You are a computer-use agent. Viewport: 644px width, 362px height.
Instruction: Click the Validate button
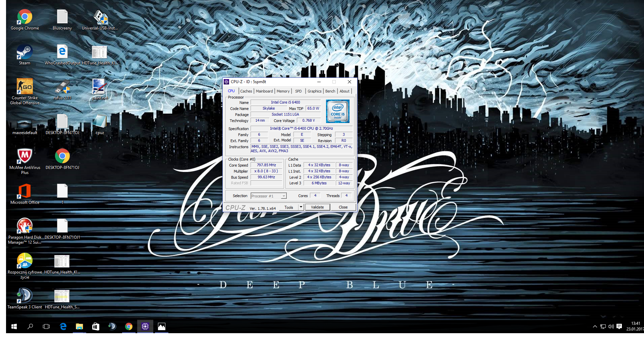317,207
